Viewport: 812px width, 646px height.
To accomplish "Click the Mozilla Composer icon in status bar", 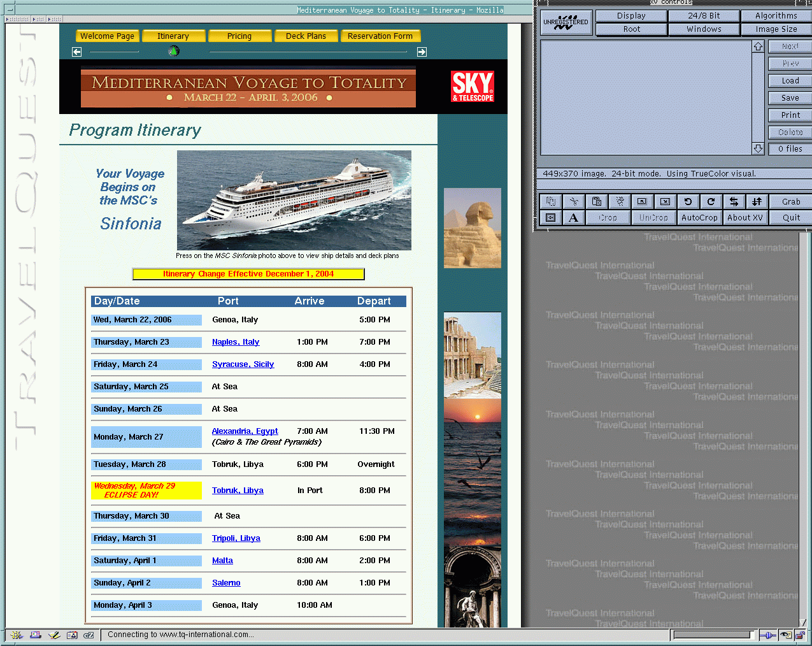I will [x=54, y=635].
